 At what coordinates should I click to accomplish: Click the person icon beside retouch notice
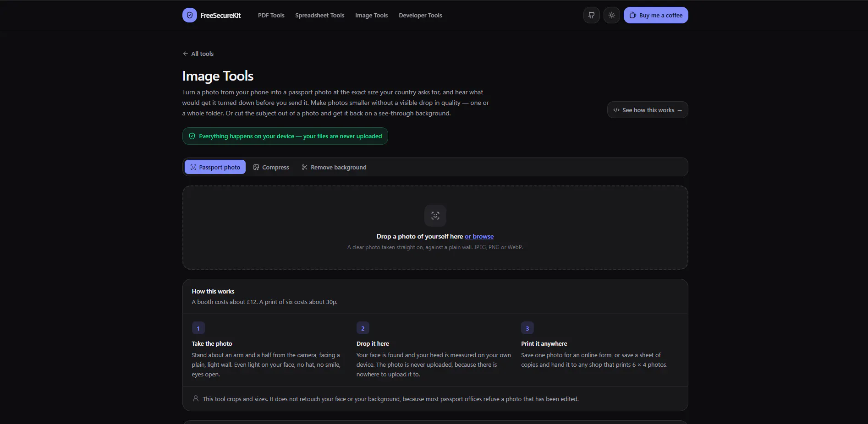(196, 399)
